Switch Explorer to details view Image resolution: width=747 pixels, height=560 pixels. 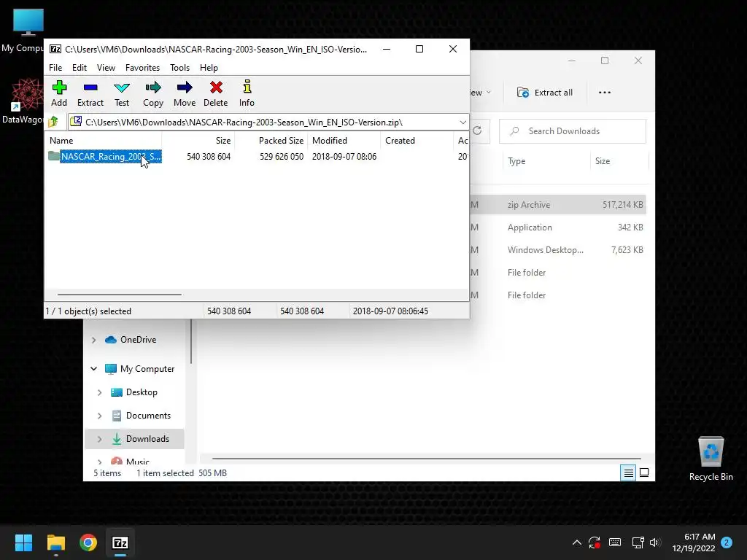click(x=628, y=472)
